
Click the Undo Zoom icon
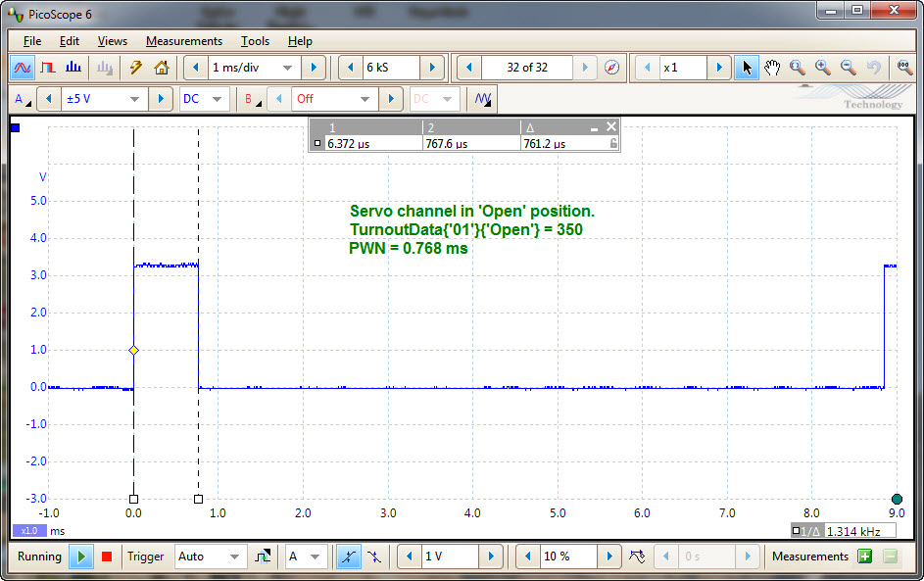[x=873, y=68]
